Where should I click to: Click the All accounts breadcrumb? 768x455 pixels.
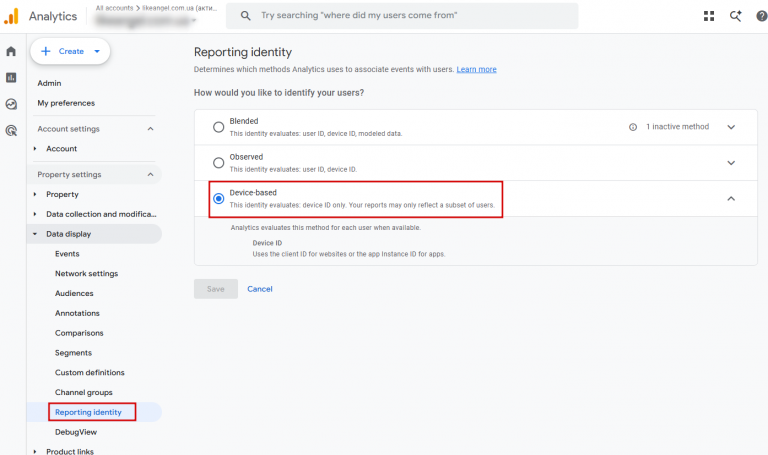[114, 8]
